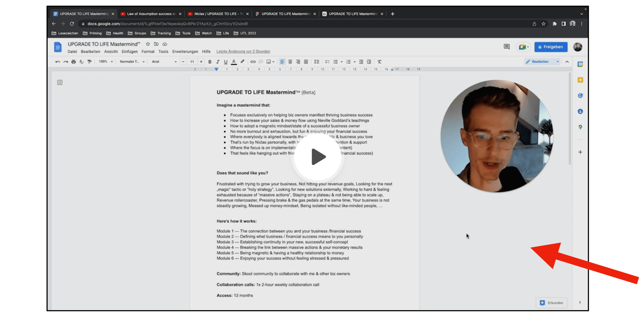Open the comment history

507,47
